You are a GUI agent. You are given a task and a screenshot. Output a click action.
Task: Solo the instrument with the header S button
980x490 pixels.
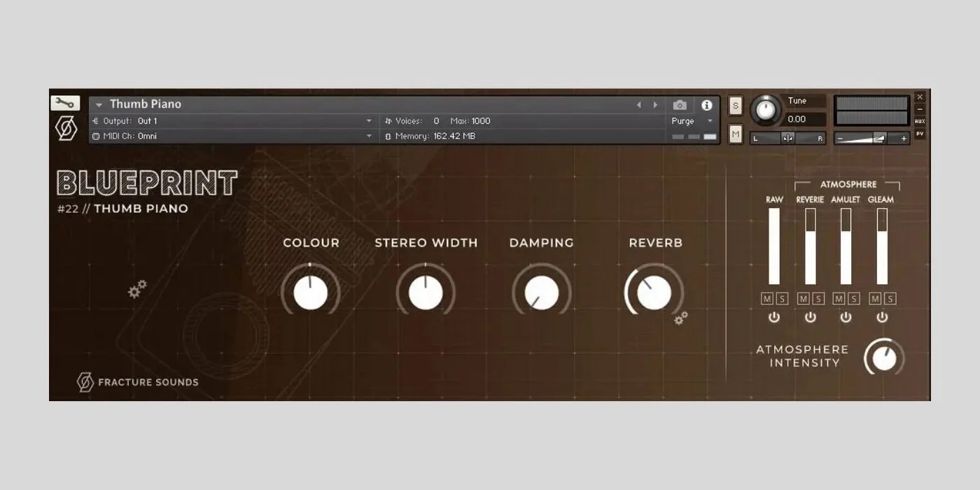click(x=735, y=106)
